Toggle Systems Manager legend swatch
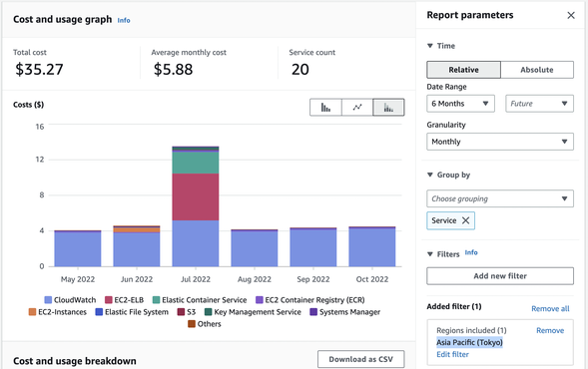The image size is (588, 369). tap(313, 312)
